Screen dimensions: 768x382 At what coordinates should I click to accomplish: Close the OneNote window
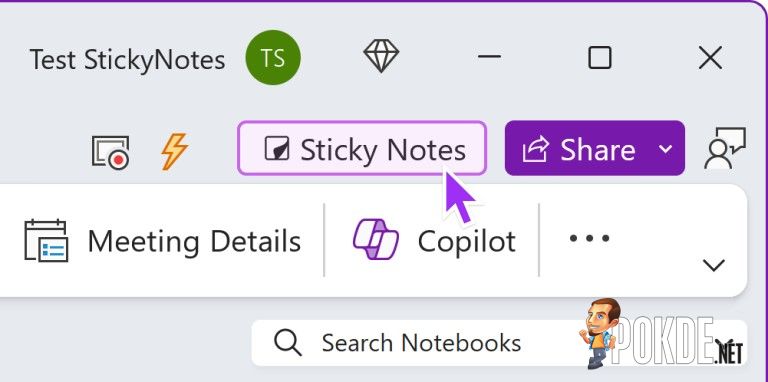point(710,58)
